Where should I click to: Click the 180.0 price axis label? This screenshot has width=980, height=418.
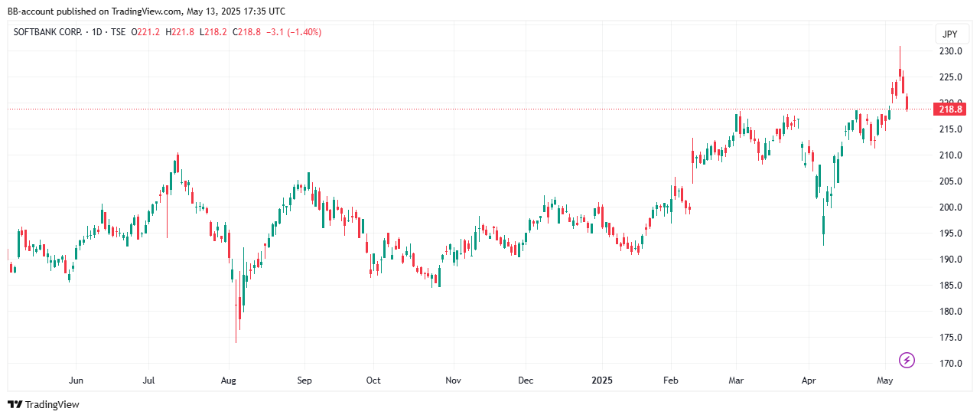pyautogui.click(x=951, y=312)
